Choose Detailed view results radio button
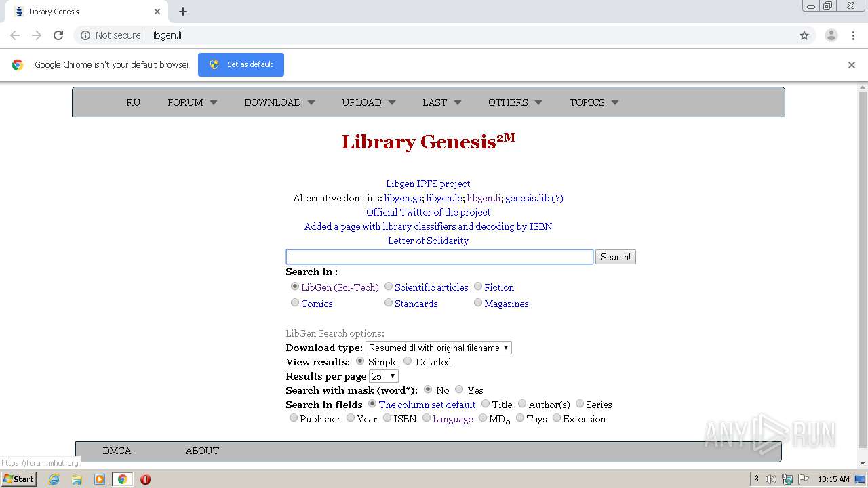Screen dimensions: 868x488 [408, 361]
